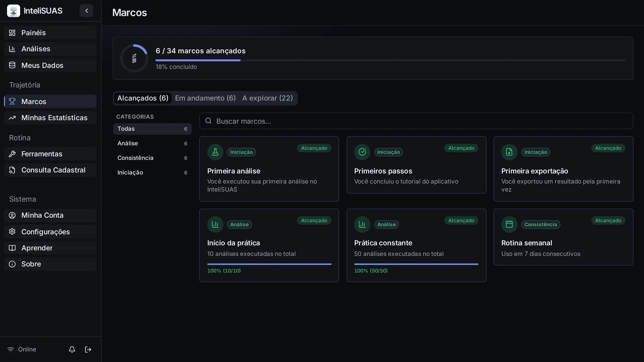Switch to the A explorar (22) tab
This screenshot has height=362, width=644.
coord(268,98)
